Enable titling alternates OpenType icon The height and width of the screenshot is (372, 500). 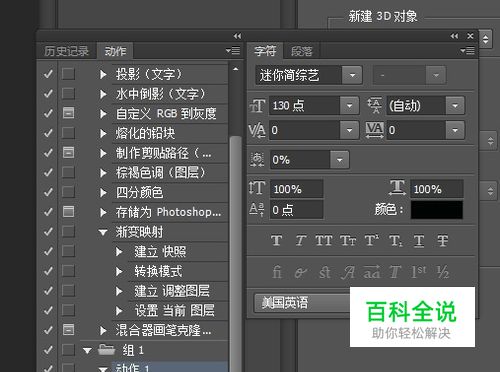coord(395,272)
